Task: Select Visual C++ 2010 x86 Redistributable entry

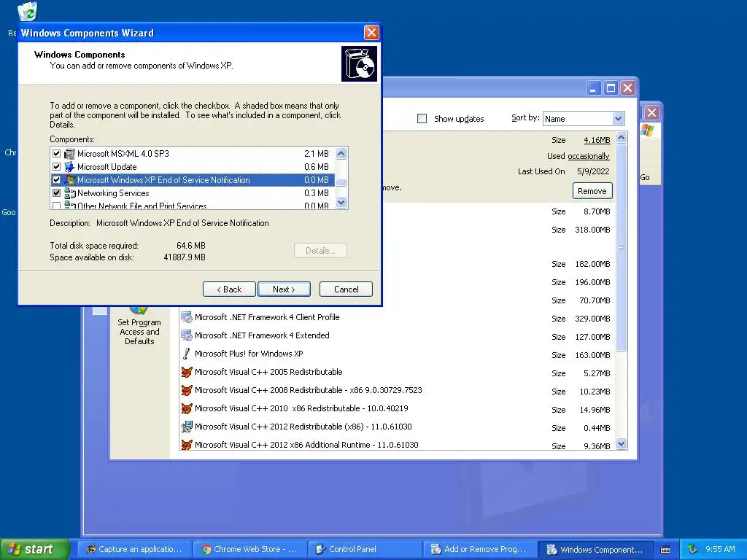Action: click(398, 408)
